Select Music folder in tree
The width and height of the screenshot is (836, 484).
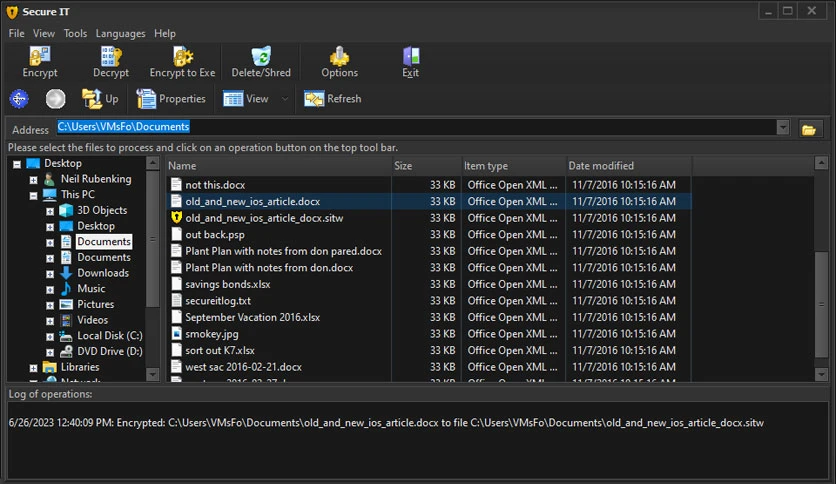point(91,288)
